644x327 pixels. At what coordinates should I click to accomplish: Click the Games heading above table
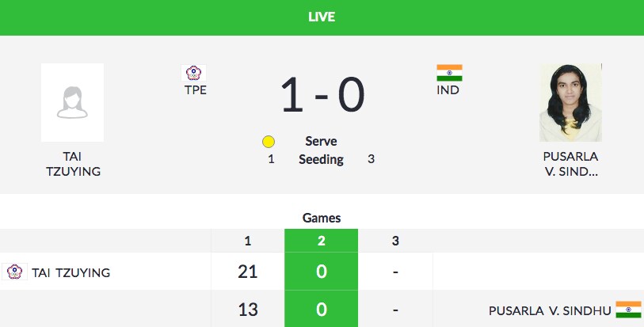click(322, 218)
